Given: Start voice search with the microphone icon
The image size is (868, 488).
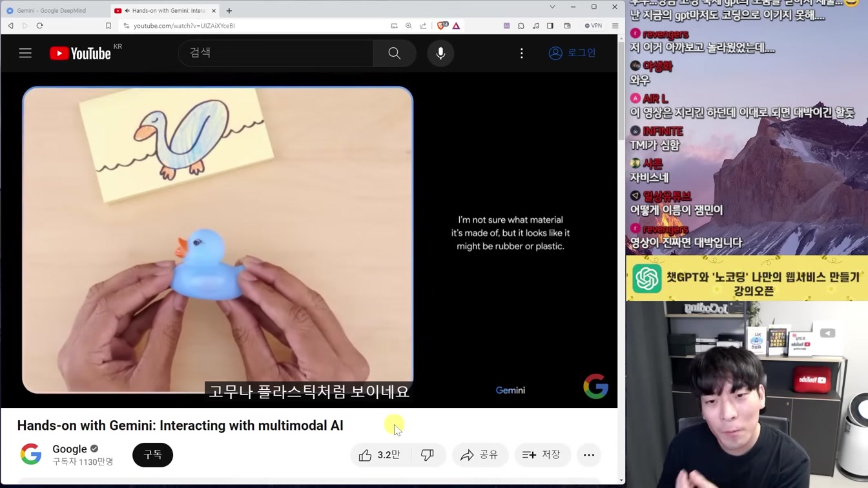Looking at the screenshot, I should coord(440,53).
